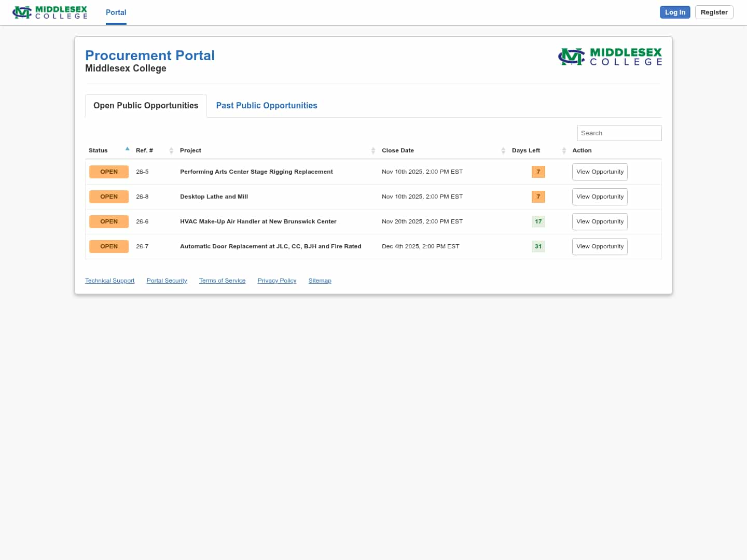Focus the Search input field

point(619,133)
